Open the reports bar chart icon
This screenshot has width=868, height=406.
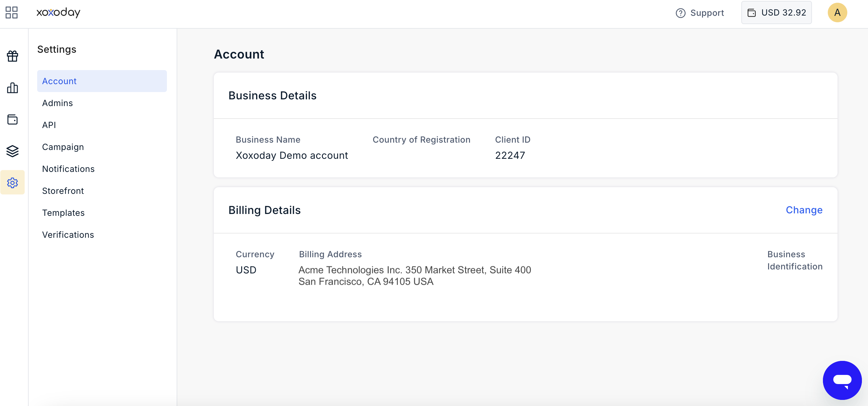(12, 88)
